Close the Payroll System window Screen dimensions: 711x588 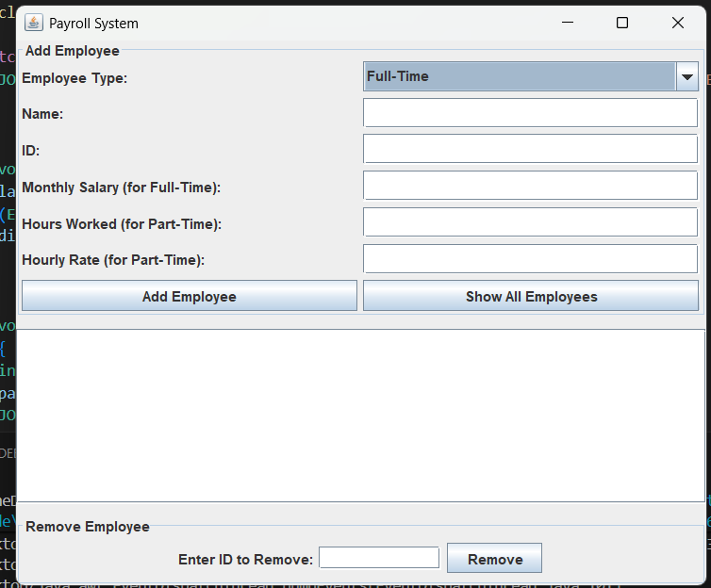pos(678,23)
